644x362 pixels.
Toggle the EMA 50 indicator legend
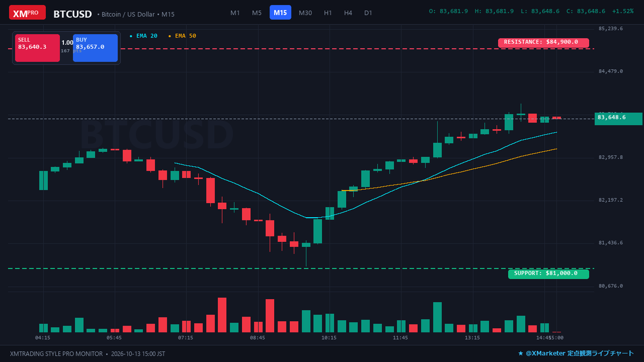click(182, 36)
